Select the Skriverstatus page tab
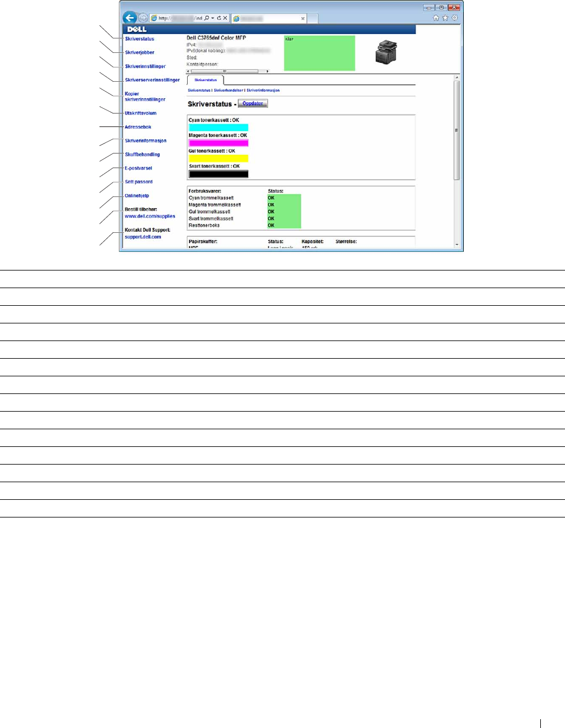The height and width of the screenshot is (728, 565). pos(205,80)
